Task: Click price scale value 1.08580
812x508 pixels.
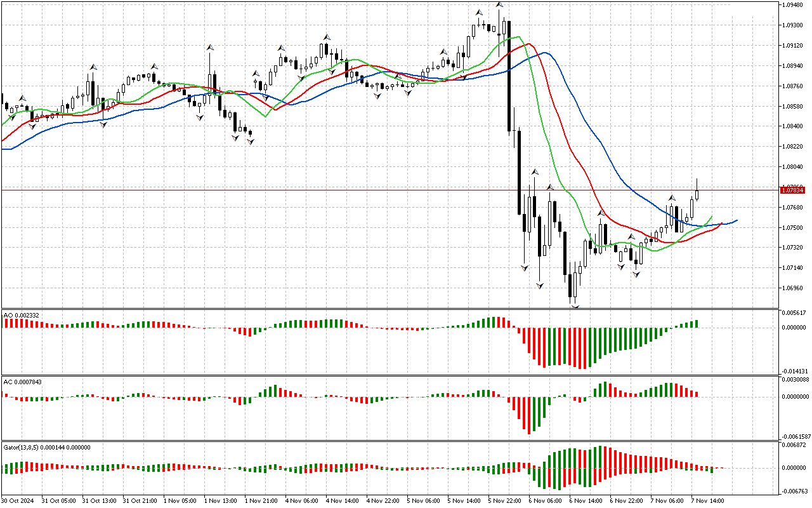Action: pos(793,106)
